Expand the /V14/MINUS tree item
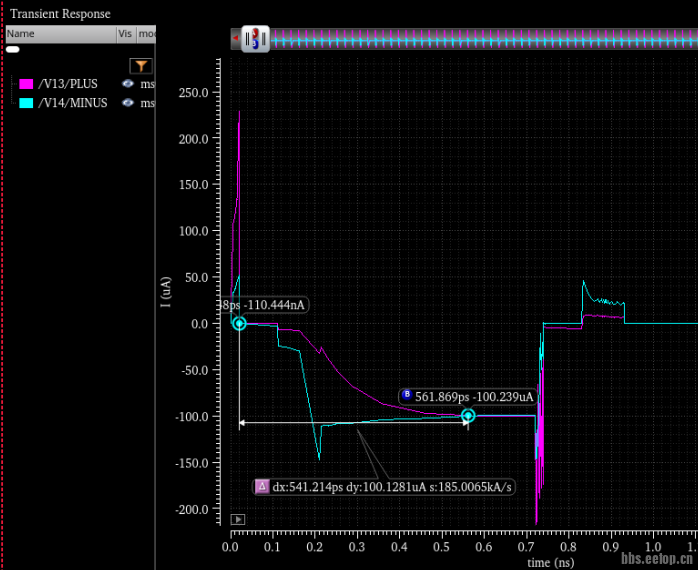This screenshot has width=698, height=570. (x=12, y=102)
